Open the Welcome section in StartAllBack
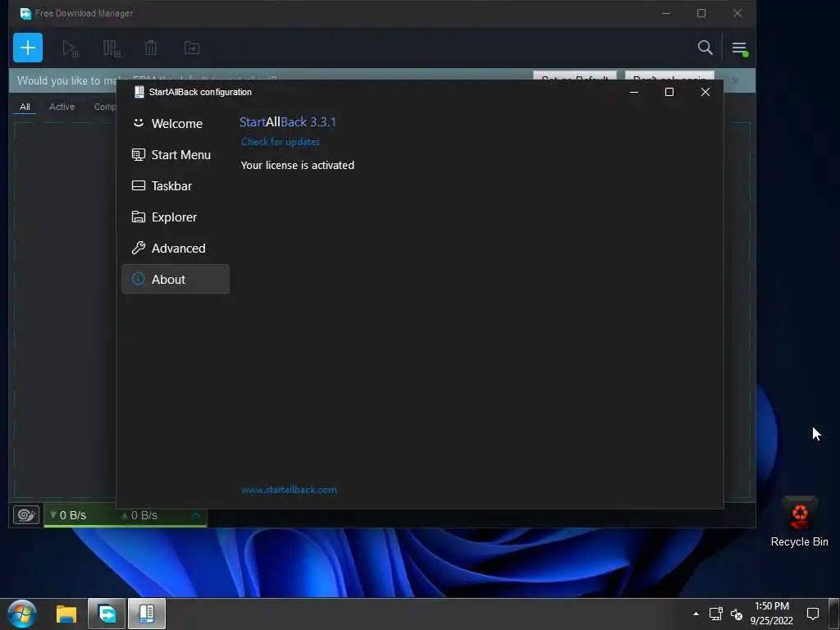The width and height of the screenshot is (840, 630). click(176, 123)
